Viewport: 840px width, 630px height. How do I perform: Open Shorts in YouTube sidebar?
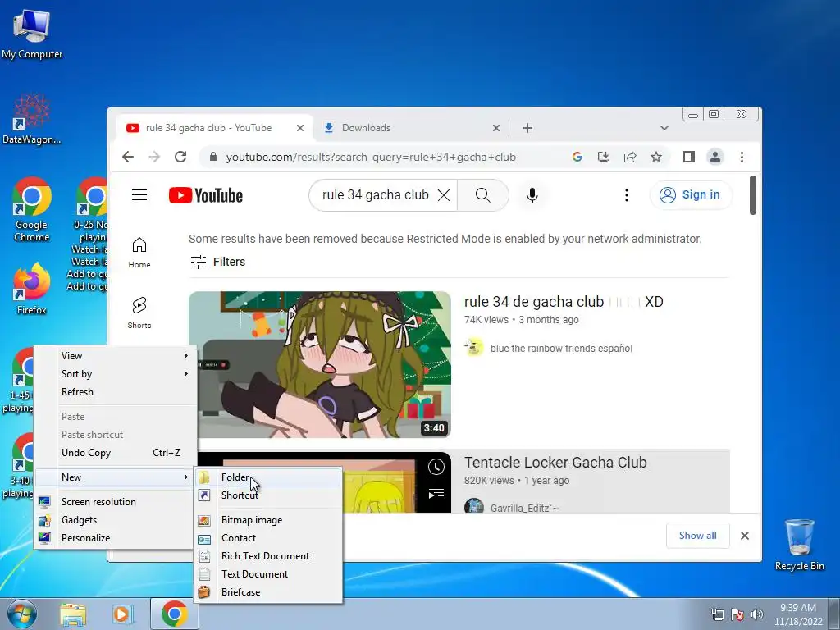click(139, 313)
